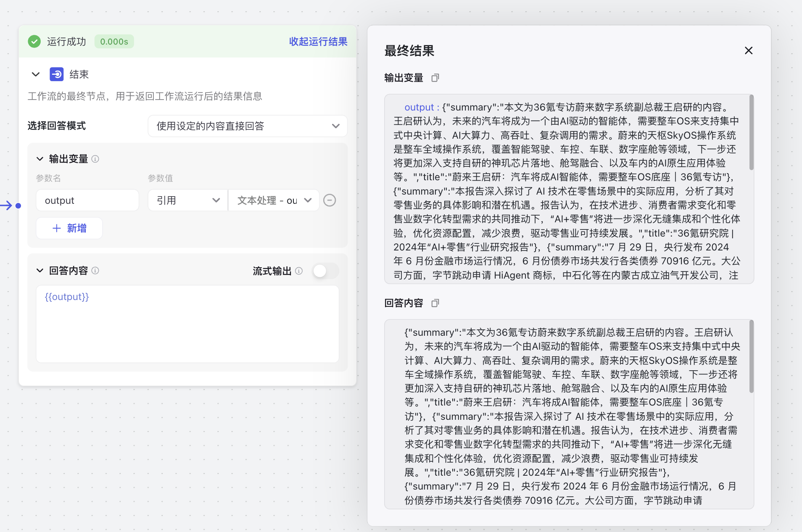The image size is (802, 532).
Task: Click the 选择回答模式 label
Action: [57, 126]
